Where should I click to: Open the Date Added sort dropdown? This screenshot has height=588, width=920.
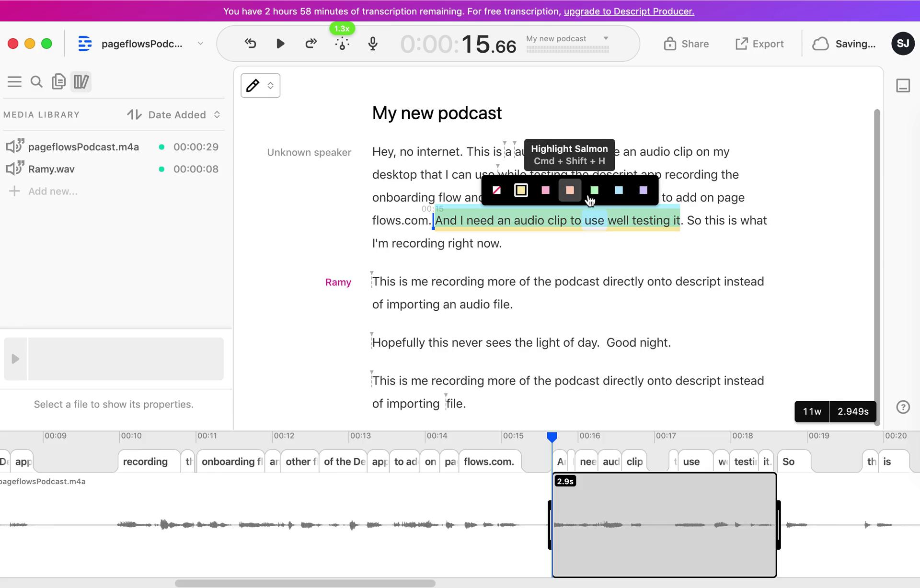coord(184,115)
